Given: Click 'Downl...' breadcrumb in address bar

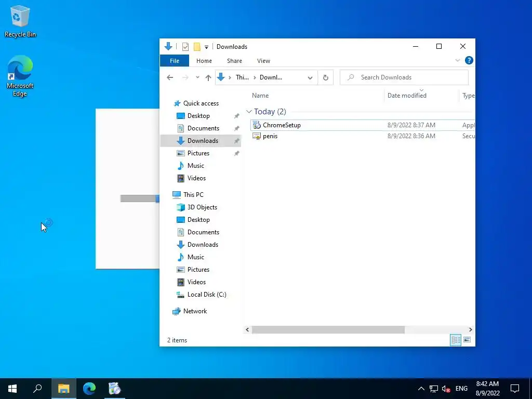Looking at the screenshot, I should (271, 77).
